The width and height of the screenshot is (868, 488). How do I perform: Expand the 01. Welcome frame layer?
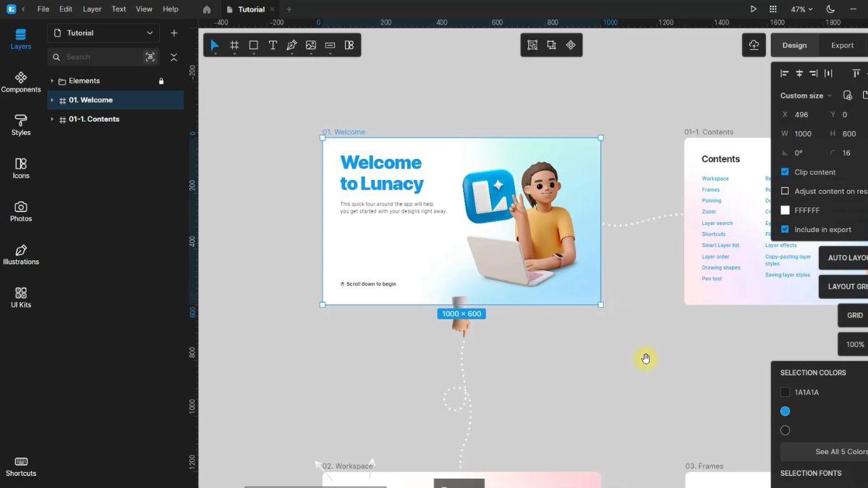point(52,100)
